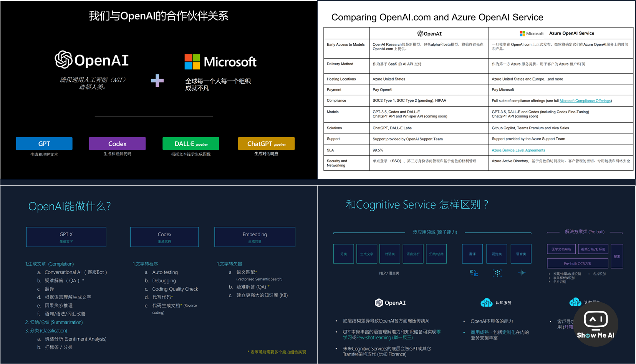Click 'Conversational AI (客服Bot)' list item

click(76, 272)
